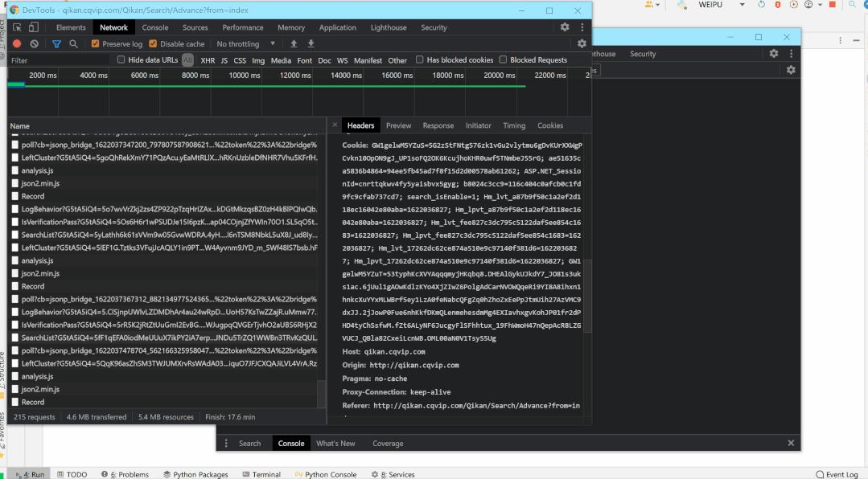The height and width of the screenshot is (479, 868).
Task: Open the No throttling dropdown
Action: pos(246,43)
